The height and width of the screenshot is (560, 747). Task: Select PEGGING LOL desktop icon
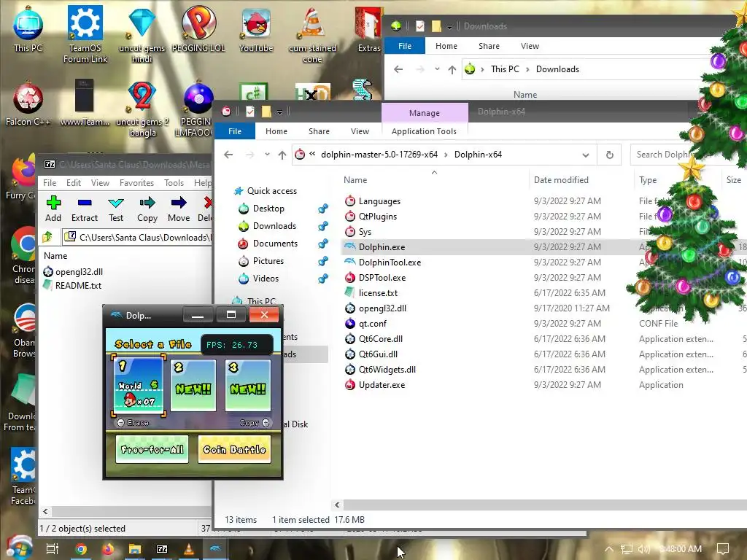tap(198, 28)
